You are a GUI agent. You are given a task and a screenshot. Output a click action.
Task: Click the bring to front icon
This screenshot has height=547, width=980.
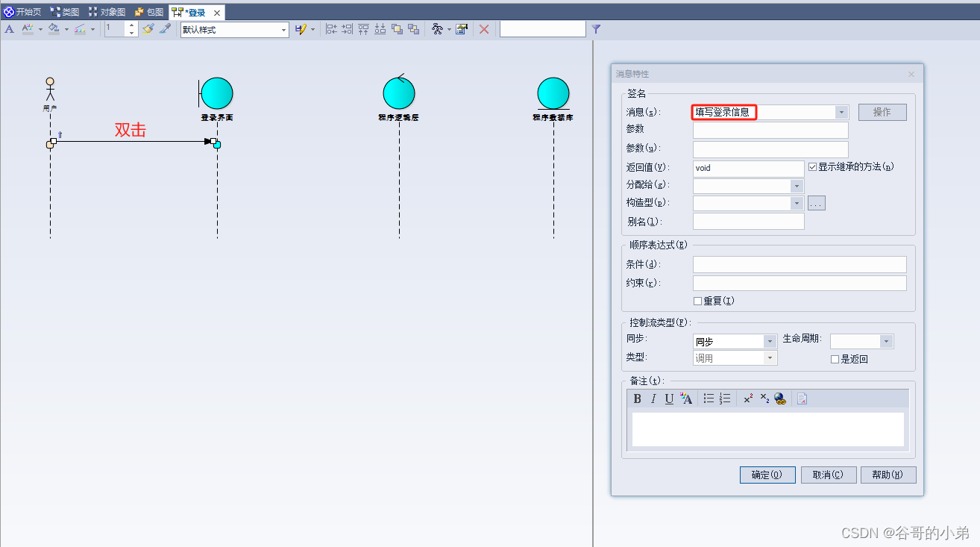point(397,29)
